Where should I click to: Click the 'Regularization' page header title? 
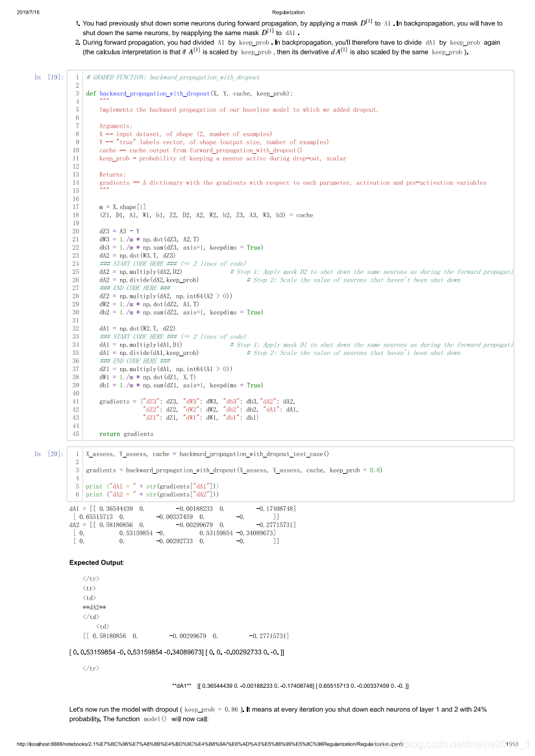pyautogui.click(x=288, y=12)
